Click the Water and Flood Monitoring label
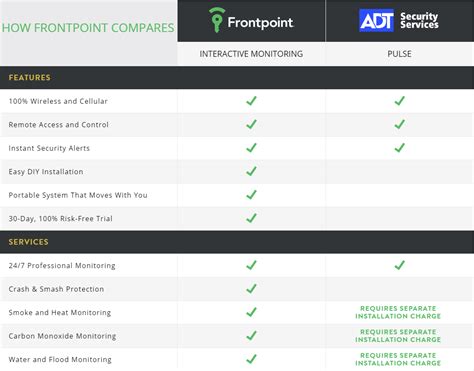 point(60,359)
